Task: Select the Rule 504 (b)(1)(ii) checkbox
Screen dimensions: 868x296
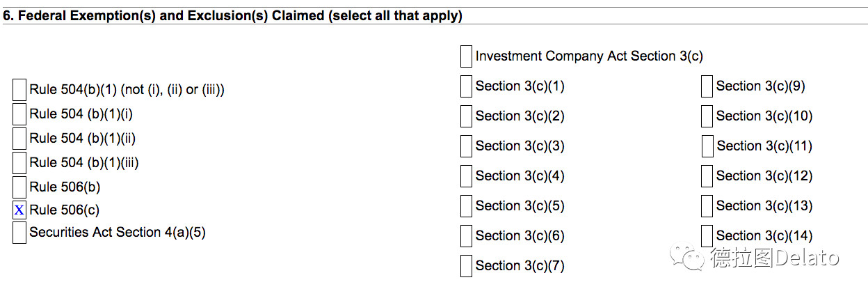Action: (19, 139)
